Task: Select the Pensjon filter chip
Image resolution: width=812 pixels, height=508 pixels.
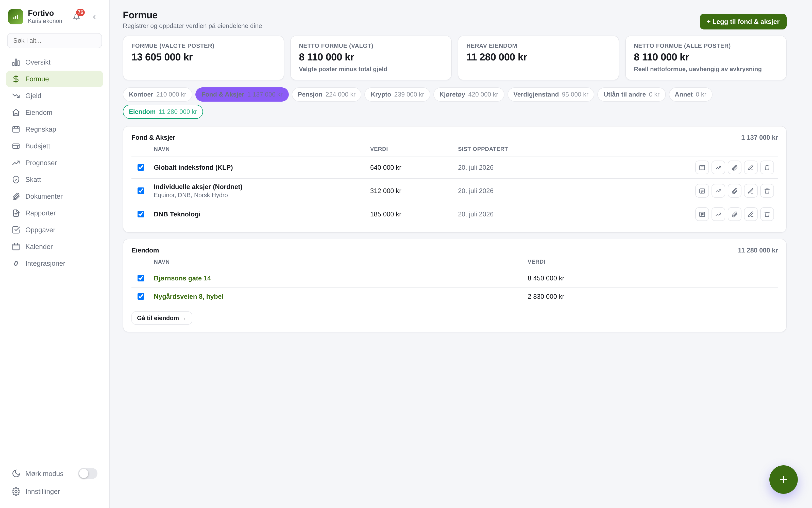Action: 327,94
